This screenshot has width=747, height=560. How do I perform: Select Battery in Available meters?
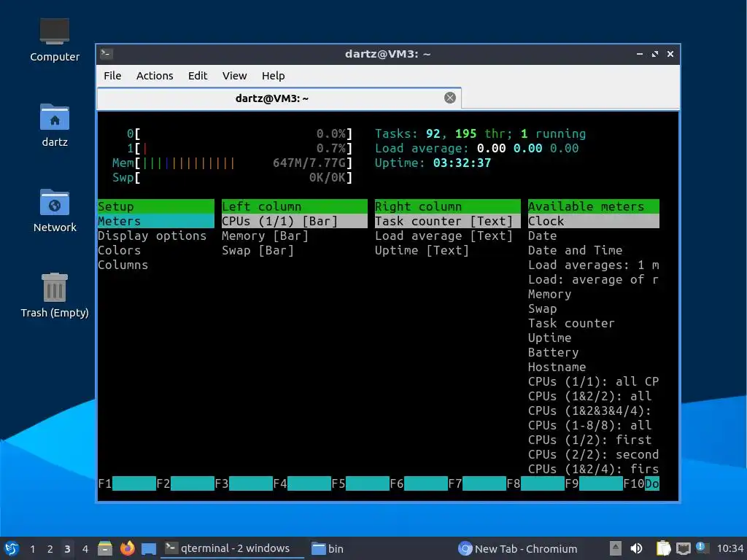[553, 352]
